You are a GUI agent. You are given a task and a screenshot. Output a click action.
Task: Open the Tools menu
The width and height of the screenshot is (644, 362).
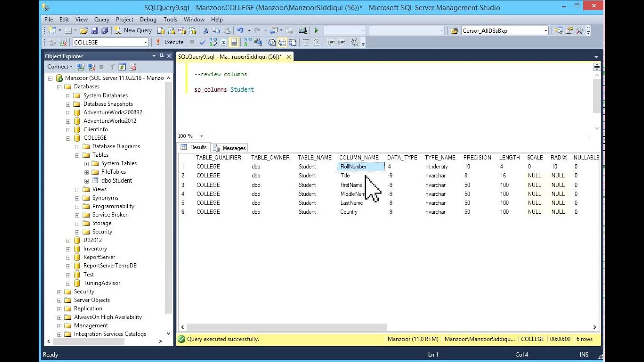[x=170, y=19]
